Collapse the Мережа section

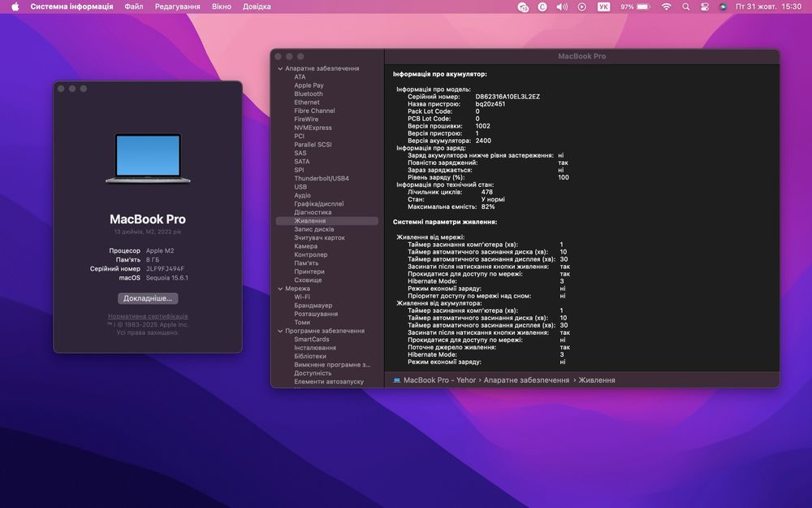pos(280,289)
